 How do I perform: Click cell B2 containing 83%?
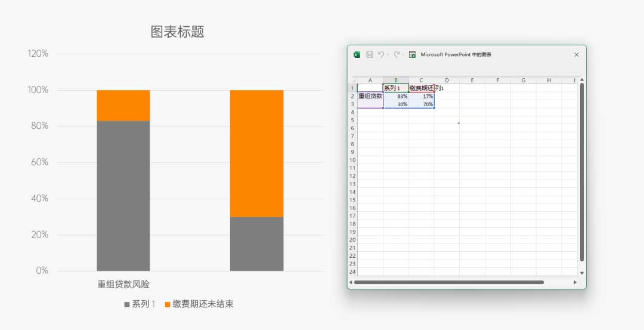coord(396,96)
